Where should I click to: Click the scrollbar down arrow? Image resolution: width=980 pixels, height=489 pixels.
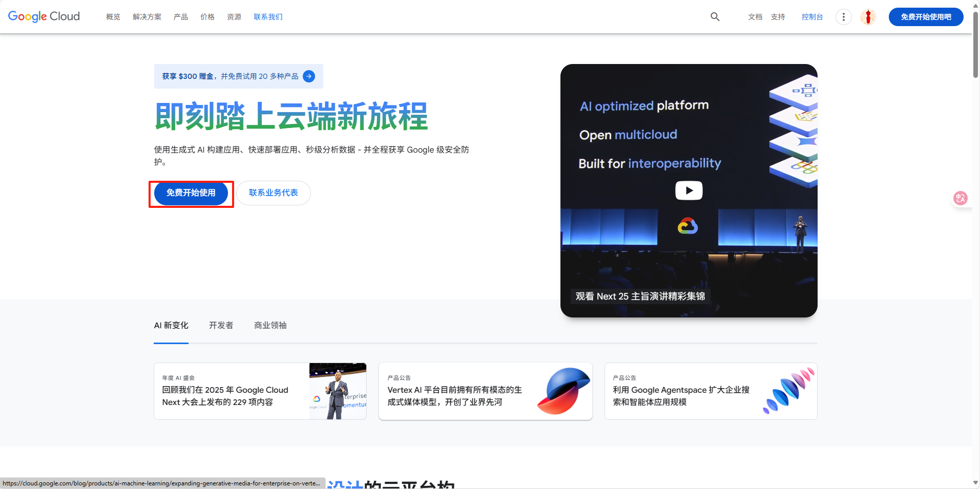[x=976, y=483]
